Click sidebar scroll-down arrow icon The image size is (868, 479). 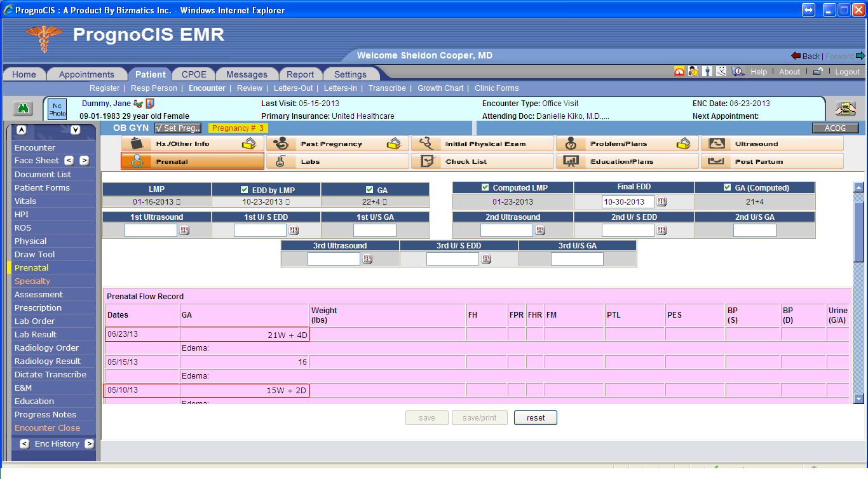[x=75, y=130]
